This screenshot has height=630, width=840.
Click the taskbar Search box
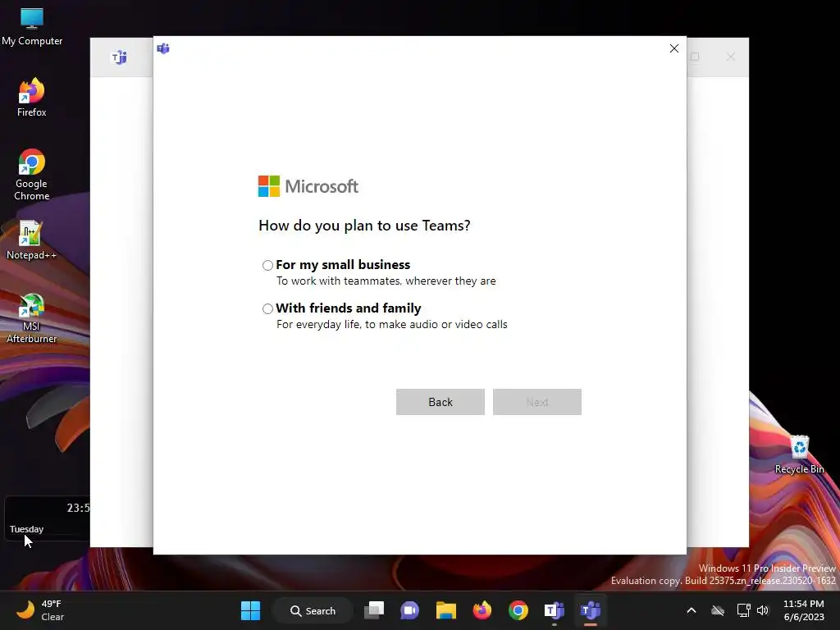coord(313,610)
